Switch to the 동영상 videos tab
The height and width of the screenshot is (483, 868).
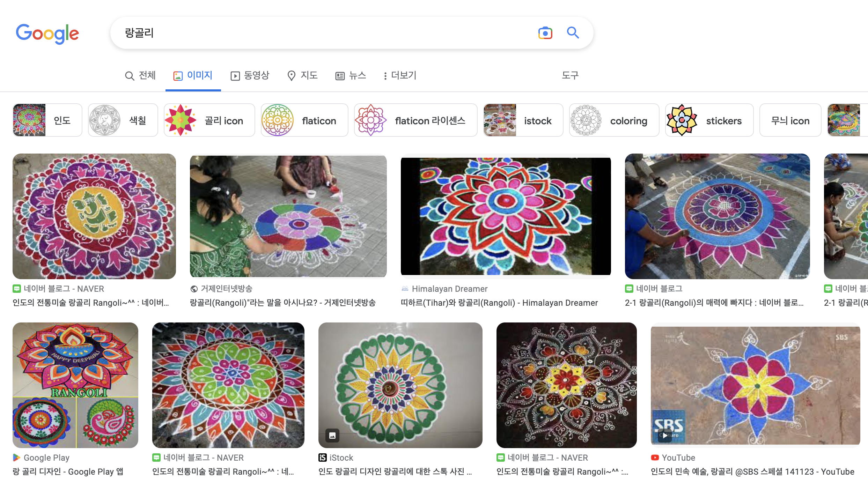pos(250,75)
